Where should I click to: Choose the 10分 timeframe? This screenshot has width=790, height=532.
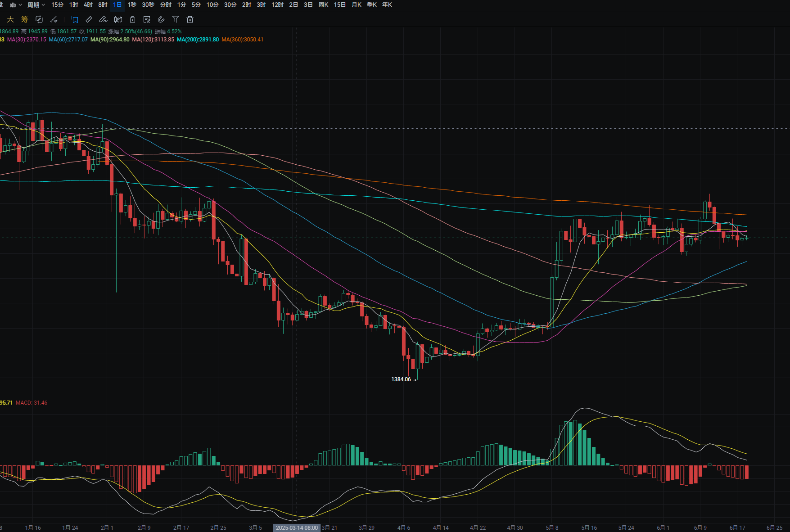[x=212, y=5]
